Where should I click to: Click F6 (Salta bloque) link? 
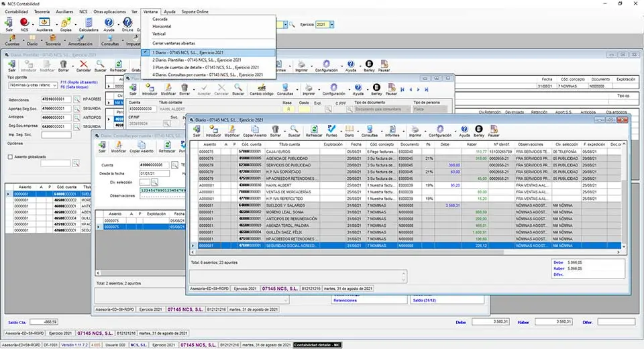click(x=74, y=87)
